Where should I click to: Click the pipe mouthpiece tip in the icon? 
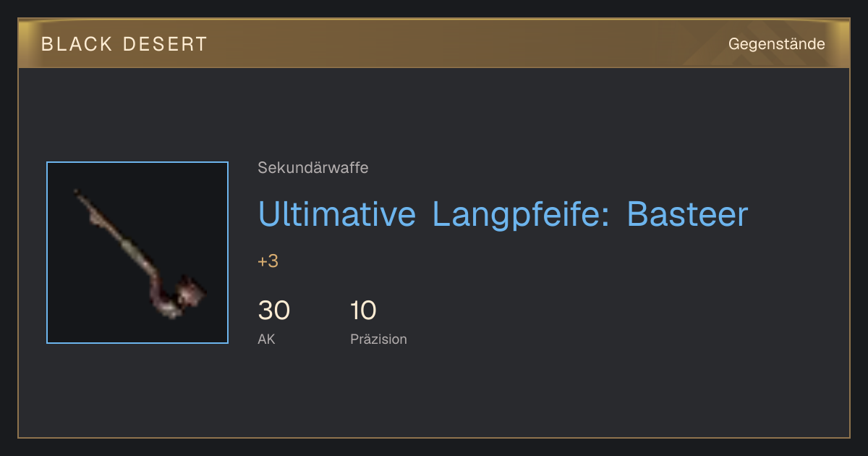77,193
